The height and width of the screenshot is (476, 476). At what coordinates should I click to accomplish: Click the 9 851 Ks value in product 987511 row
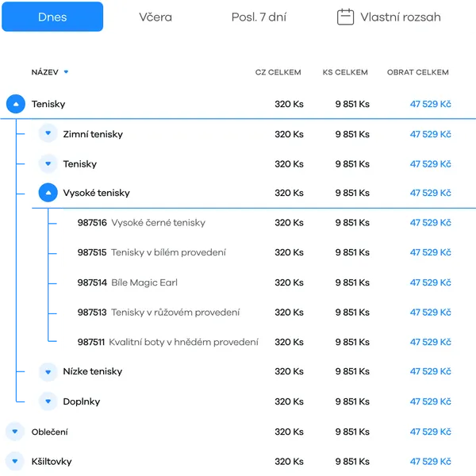pos(352,342)
